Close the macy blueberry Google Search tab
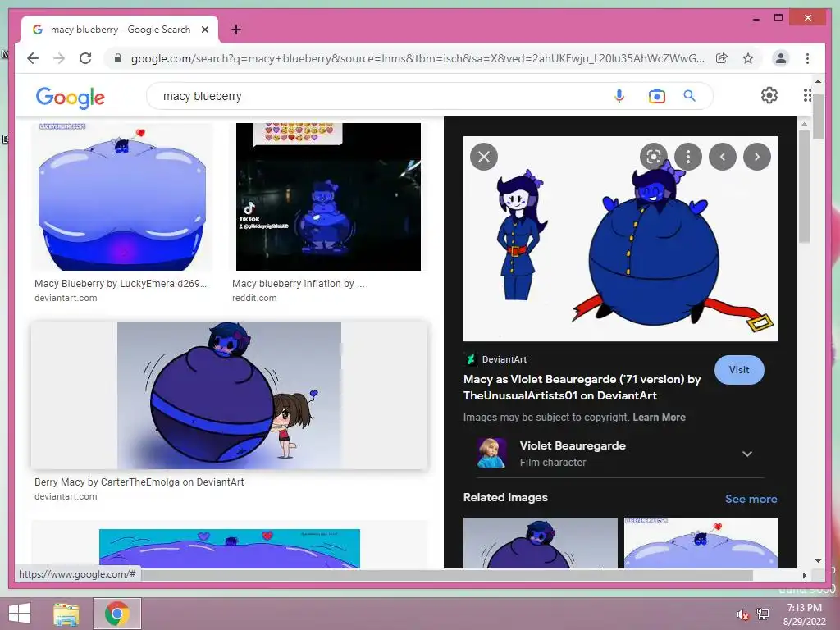This screenshot has width=840, height=630. 204,30
